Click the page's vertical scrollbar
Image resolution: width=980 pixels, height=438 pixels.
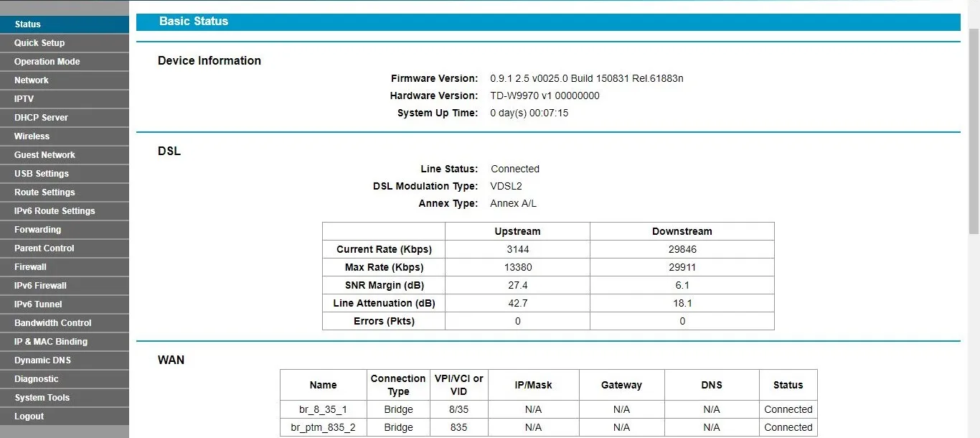click(974, 129)
